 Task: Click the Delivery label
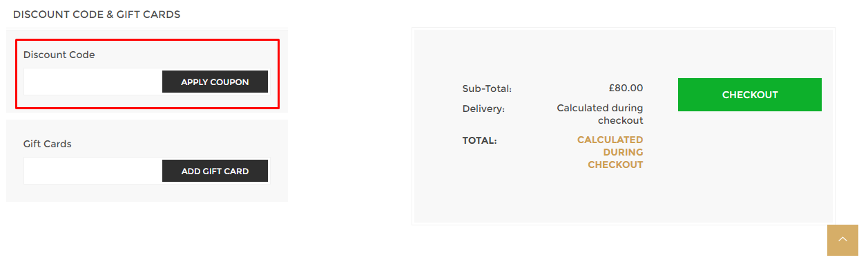tap(483, 109)
